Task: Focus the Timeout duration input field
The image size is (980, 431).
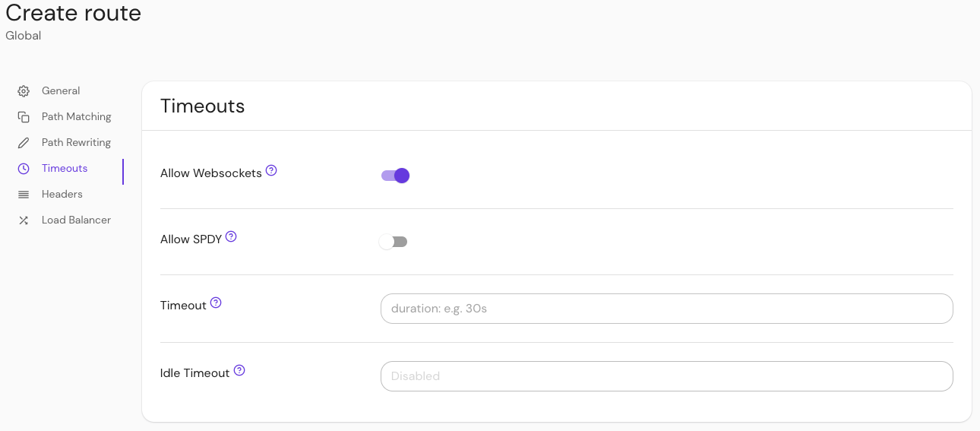Action: point(666,309)
